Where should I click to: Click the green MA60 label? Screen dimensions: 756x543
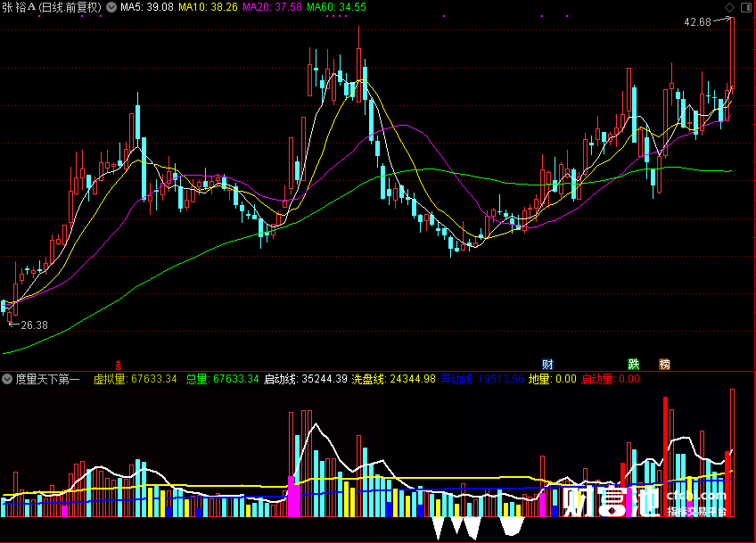pos(336,7)
